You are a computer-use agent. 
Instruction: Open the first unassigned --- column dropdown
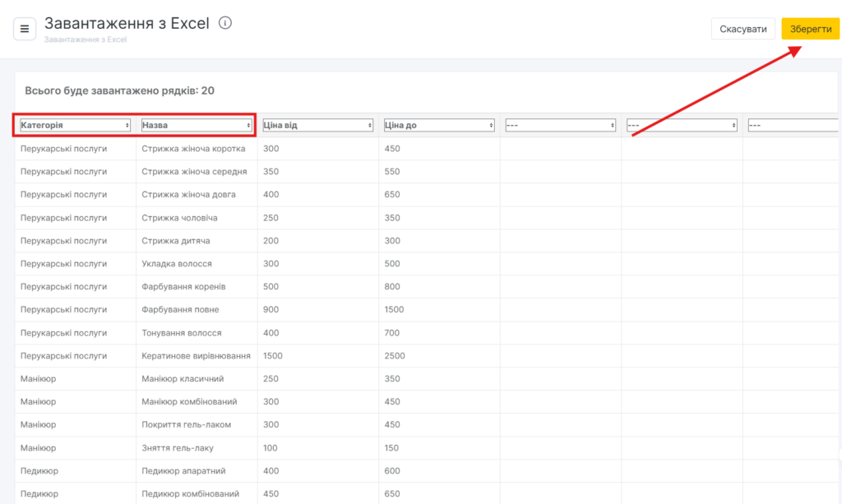pyautogui.click(x=560, y=125)
